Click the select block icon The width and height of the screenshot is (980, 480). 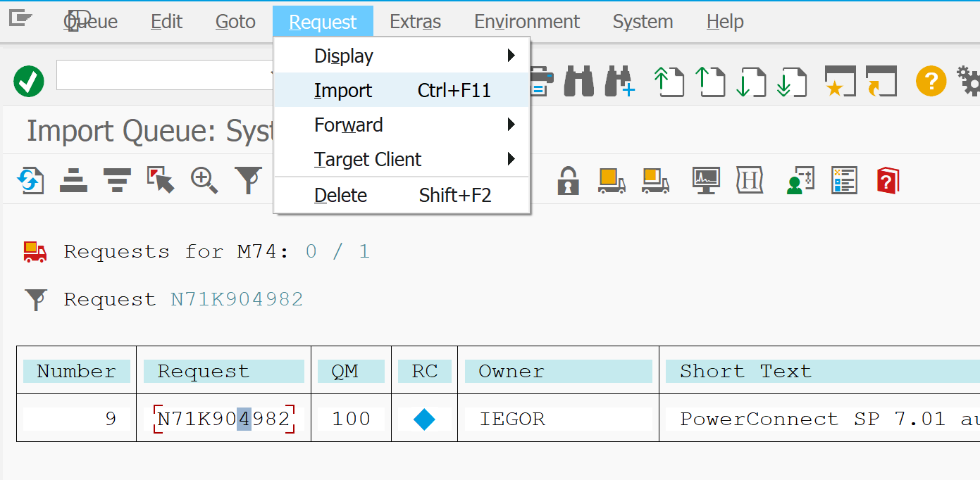[x=161, y=181]
